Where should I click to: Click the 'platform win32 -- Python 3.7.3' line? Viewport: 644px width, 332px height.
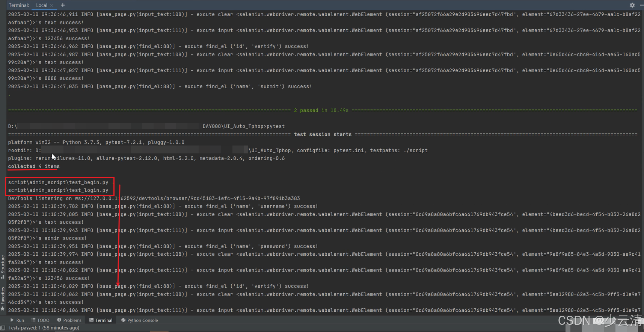tap(96, 142)
